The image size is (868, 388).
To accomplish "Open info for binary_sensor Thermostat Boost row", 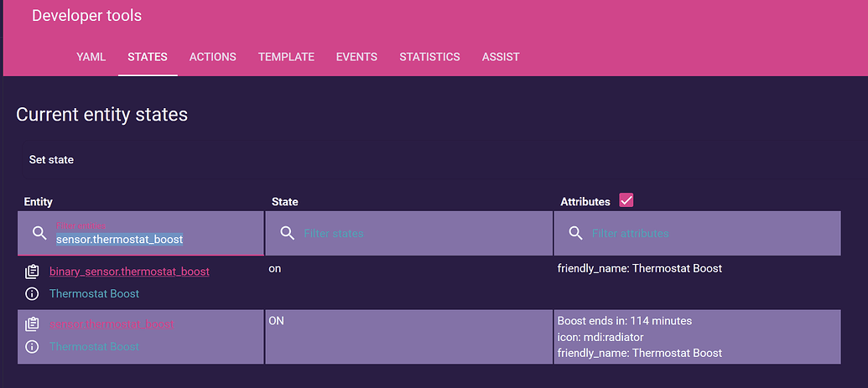I will pyautogui.click(x=32, y=294).
